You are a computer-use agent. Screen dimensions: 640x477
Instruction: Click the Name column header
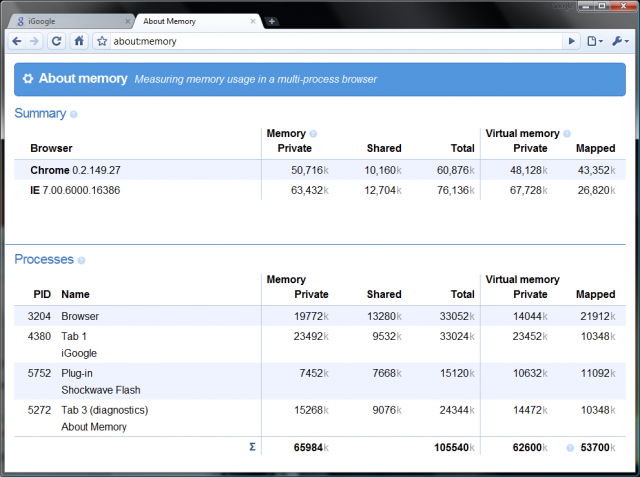76,294
